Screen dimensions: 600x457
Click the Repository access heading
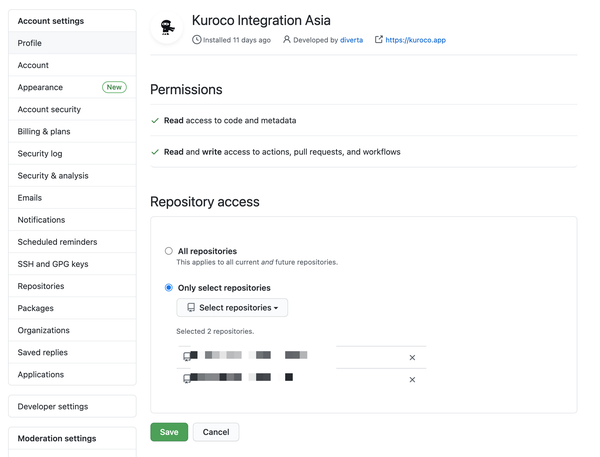point(205,202)
